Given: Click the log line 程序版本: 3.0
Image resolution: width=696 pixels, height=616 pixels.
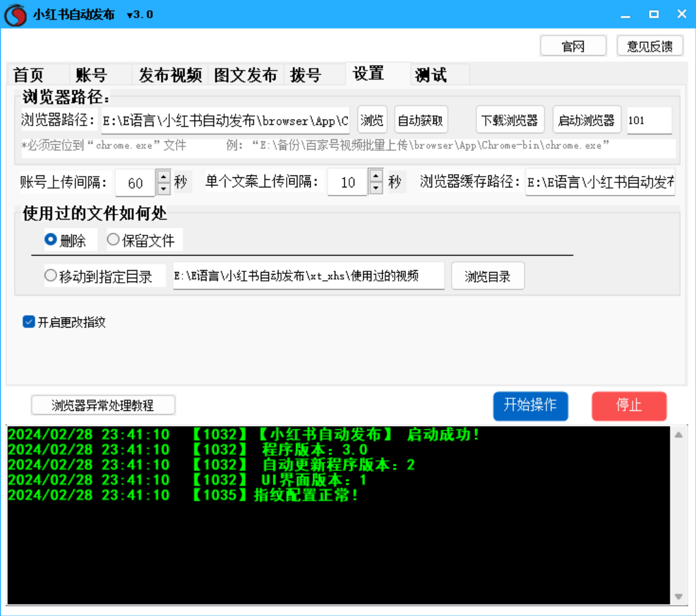Looking at the screenshot, I should coord(188,450).
